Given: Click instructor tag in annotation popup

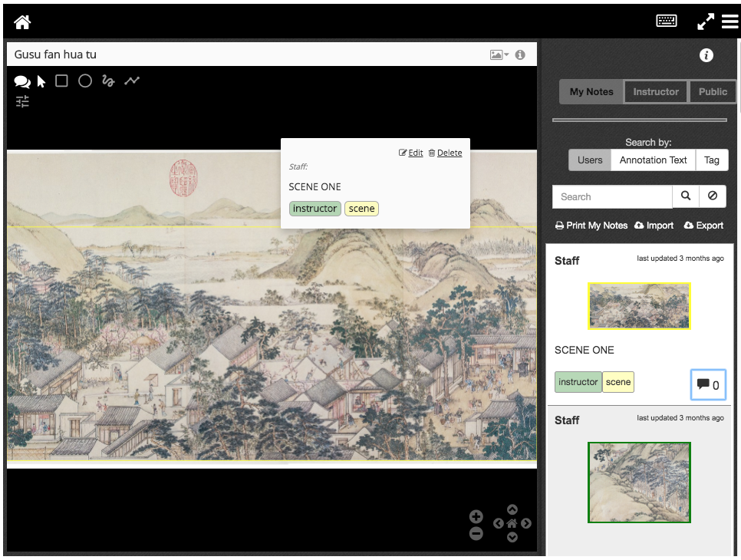Looking at the screenshot, I should [315, 209].
